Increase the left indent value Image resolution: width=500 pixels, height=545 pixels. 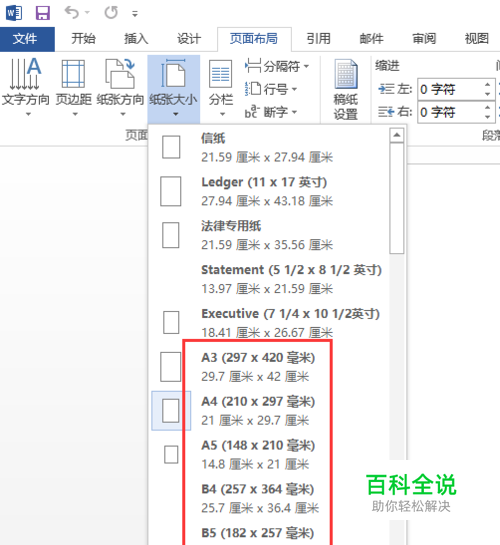pyautogui.click(x=487, y=84)
